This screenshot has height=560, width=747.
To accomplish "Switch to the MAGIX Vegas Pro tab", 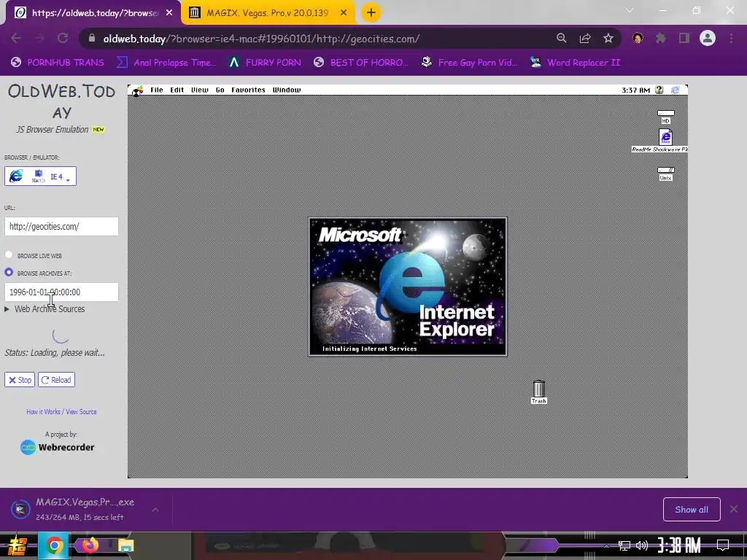I will [267, 13].
